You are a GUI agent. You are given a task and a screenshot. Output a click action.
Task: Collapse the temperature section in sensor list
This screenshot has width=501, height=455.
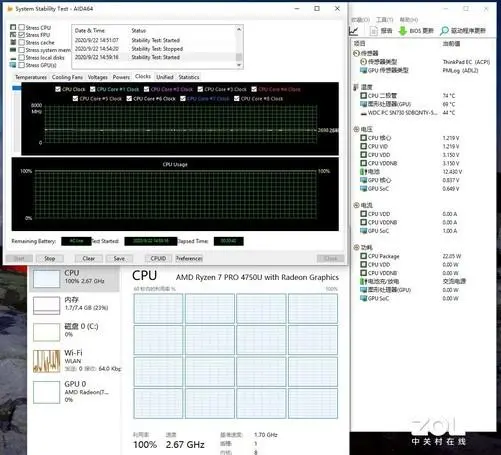coord(356,87)
